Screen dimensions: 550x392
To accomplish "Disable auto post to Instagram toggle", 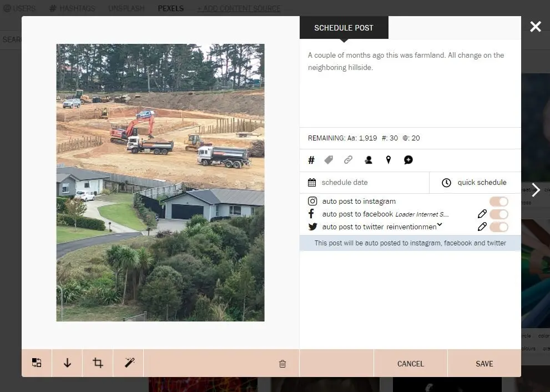I will [x=498, y=202].
